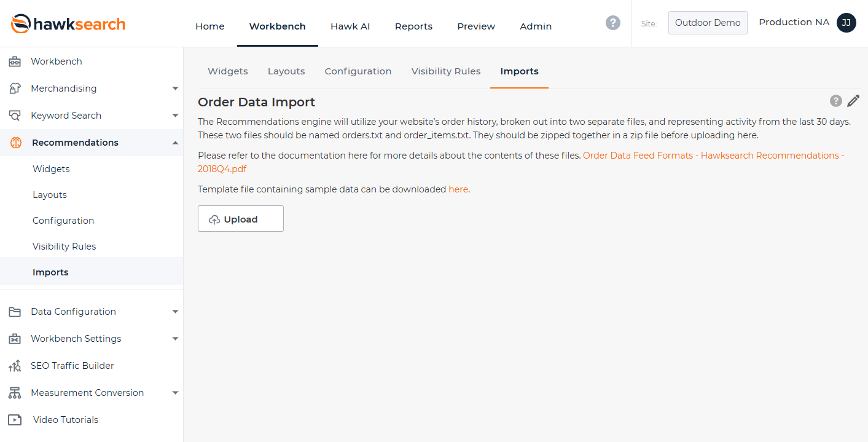Click the Data Configuration folder icon
This screenshot has width=868, height=442.
click(15, 312)
